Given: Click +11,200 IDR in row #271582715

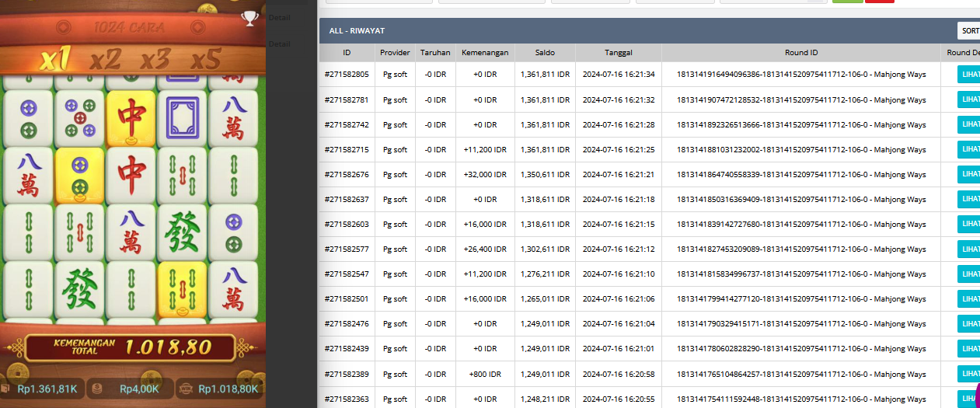Looking at the screenshot, I should (x=485, y=150).
